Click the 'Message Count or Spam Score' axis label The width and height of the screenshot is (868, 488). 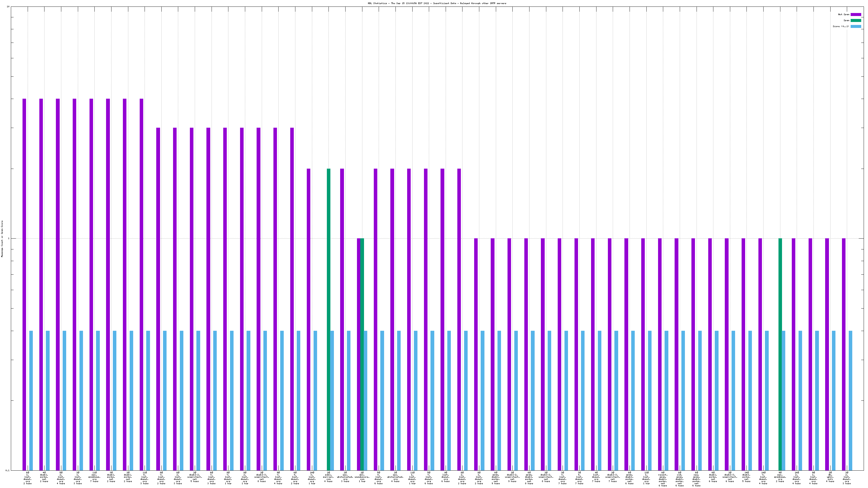pyautogui.click(x=2, y=239)
